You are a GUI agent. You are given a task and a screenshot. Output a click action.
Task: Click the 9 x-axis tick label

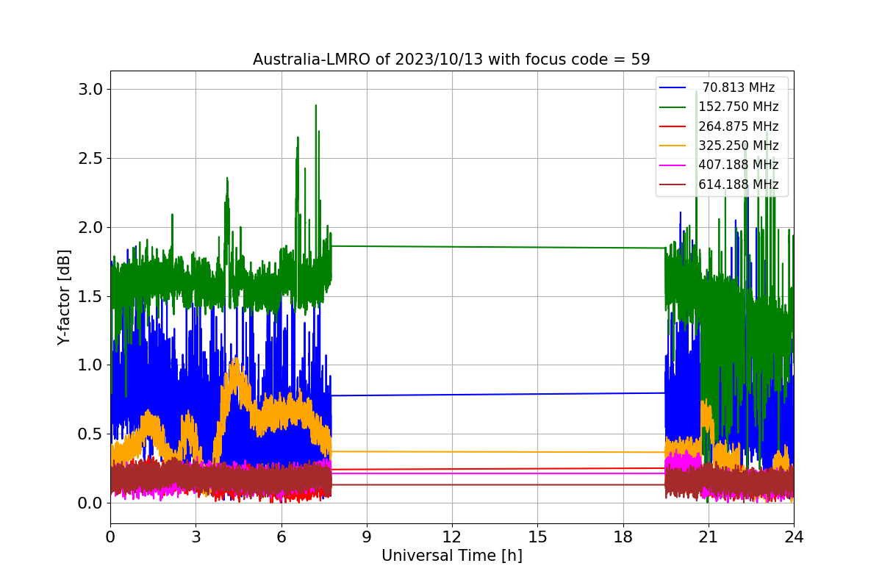[x=367, y=537]
